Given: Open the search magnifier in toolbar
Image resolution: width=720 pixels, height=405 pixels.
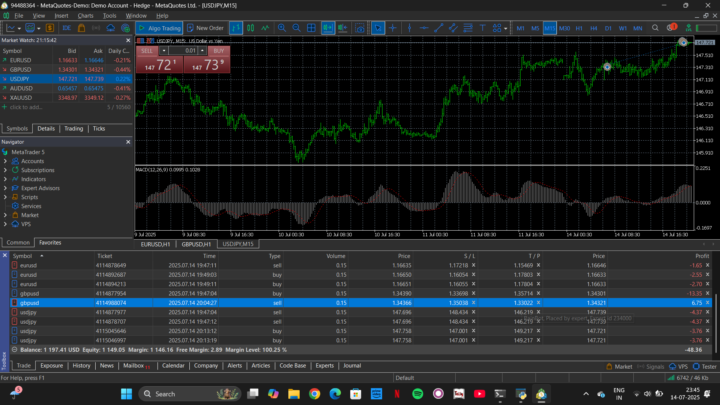Looking at the screenshot, I should [x=655, y=28].
